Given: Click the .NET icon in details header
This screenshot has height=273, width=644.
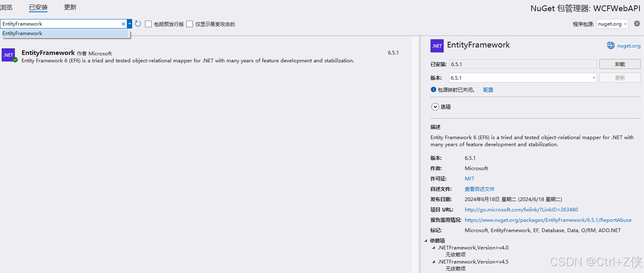Looking at the screenshot, I should tap(437, 46).
